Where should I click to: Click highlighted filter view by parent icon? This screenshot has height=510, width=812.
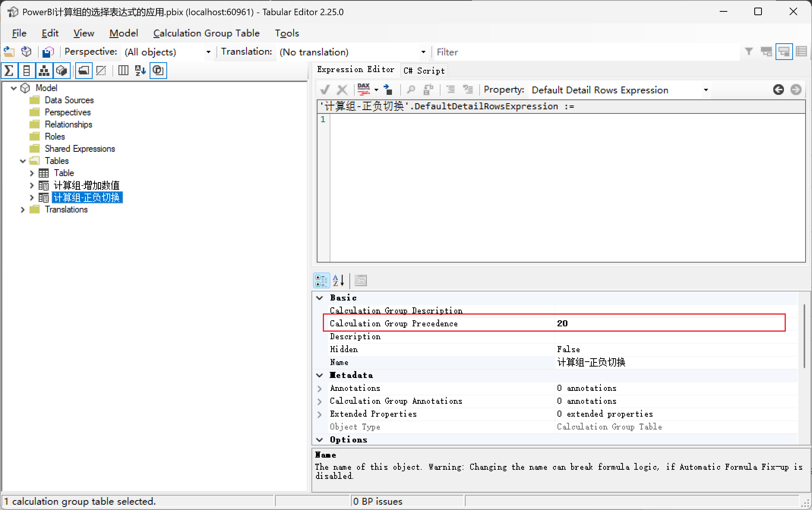pyautogui.click(x=784, y=52)
